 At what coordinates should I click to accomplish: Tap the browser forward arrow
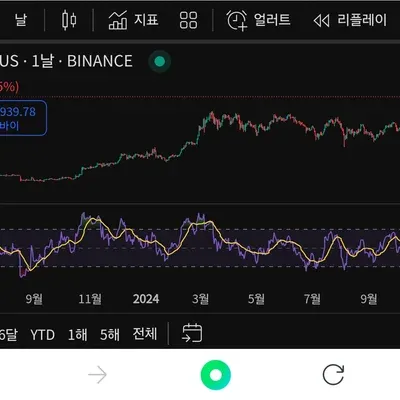(x=97, y=375)
